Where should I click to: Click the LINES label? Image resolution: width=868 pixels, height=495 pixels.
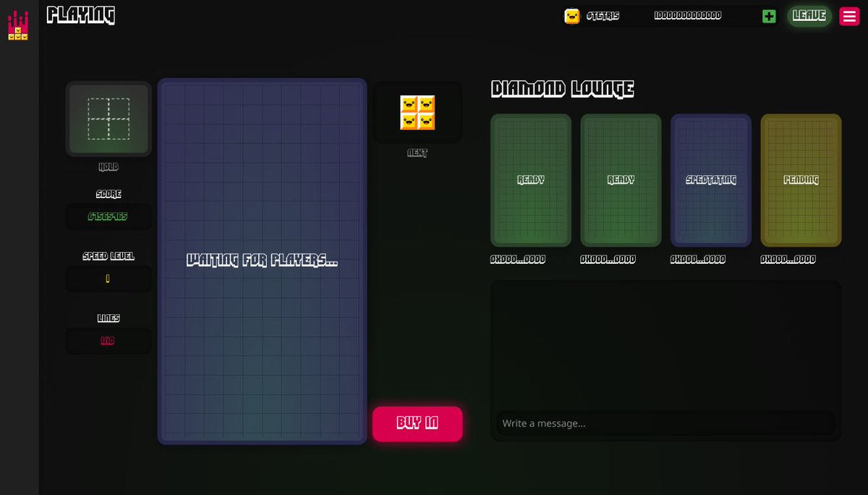point(109,319)
